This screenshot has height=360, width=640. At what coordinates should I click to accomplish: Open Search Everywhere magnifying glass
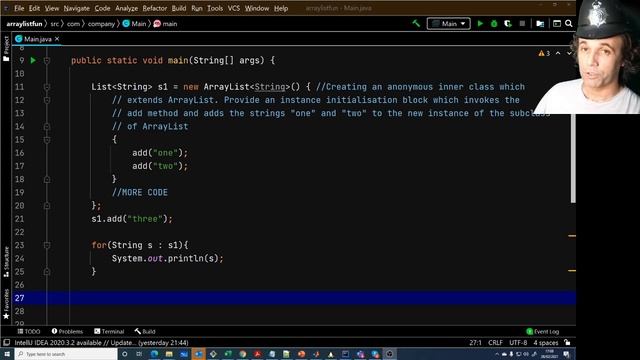tap(569, 24)
